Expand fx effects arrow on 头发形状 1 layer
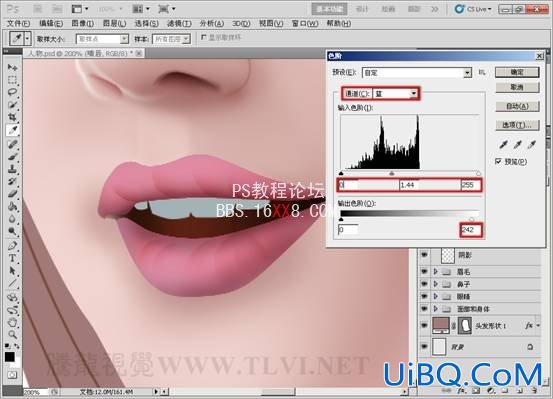This screenshot has height=399, width=553. click(x=538, y=325)
